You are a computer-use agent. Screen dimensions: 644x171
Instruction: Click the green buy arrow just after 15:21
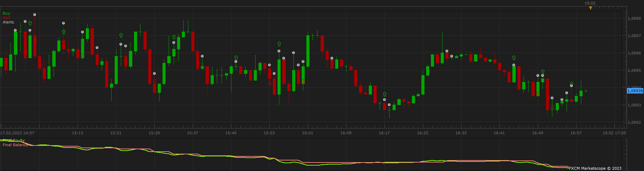tap(121, 35)
